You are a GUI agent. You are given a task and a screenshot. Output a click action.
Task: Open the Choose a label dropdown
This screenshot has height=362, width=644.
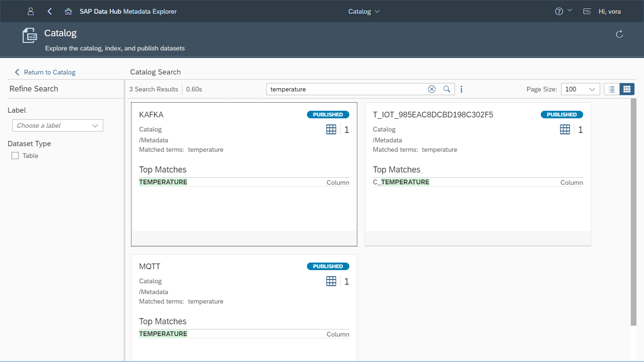tap(57, 125)
